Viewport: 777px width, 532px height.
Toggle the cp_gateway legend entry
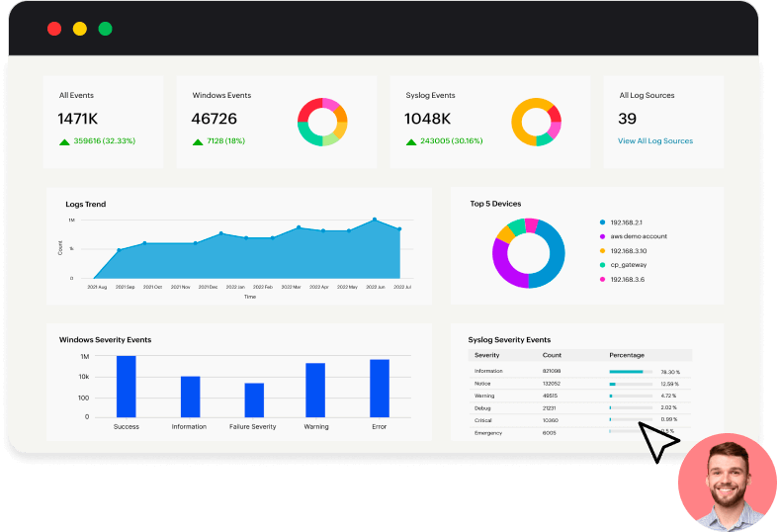click(629, 265)
